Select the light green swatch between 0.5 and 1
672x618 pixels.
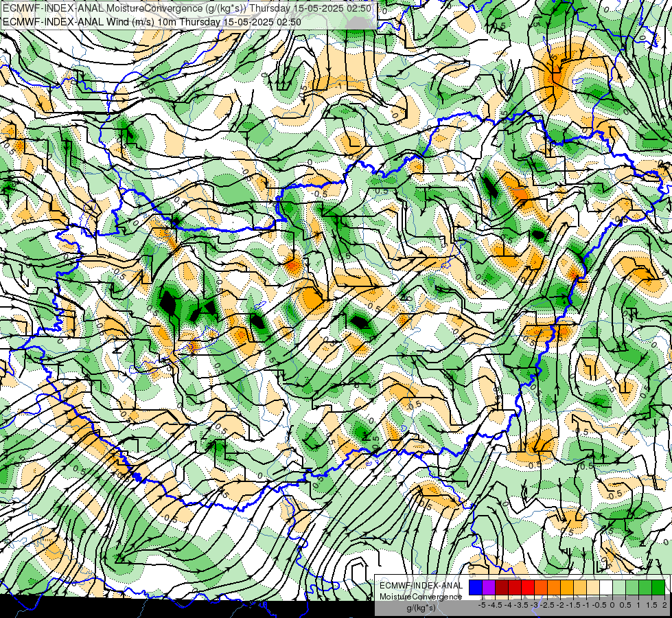click(632, 587)
